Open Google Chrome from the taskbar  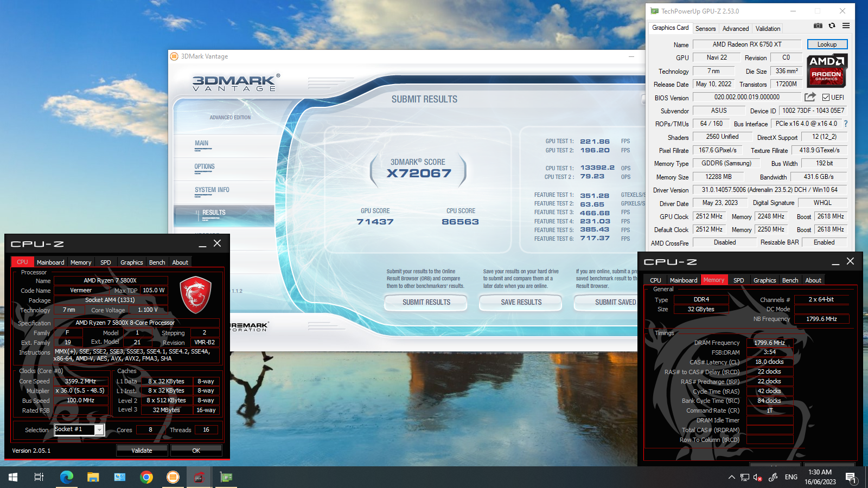[146, 477]
